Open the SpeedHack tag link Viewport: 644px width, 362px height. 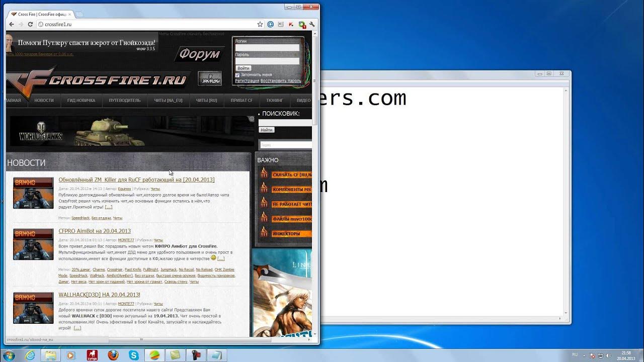(80, 218)
